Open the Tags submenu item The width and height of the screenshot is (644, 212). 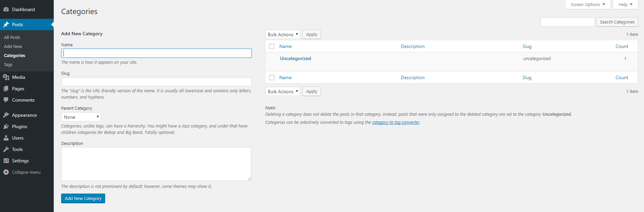point(8,65)
